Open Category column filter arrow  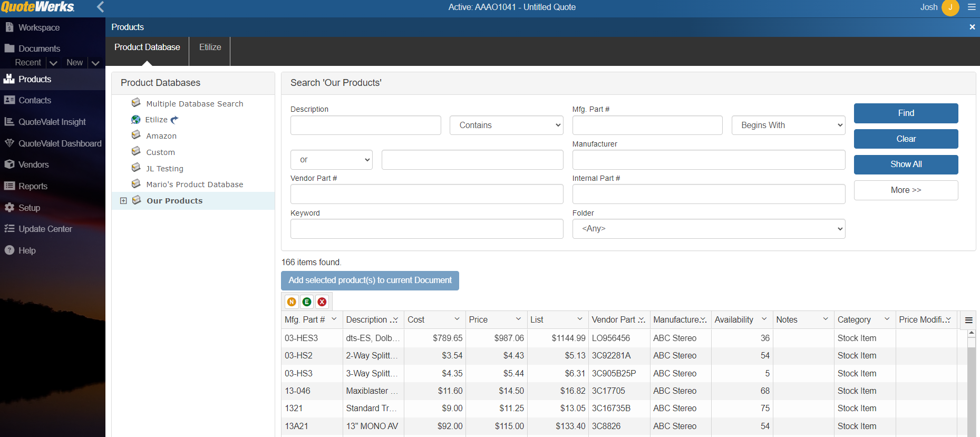point(887,319)
